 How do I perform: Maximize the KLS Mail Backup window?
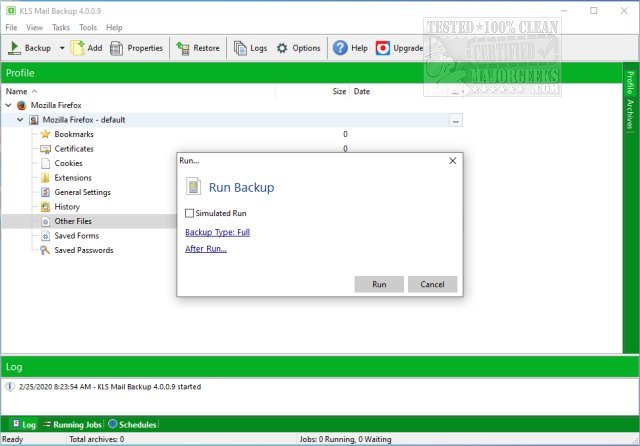click(x=594, y=11)
